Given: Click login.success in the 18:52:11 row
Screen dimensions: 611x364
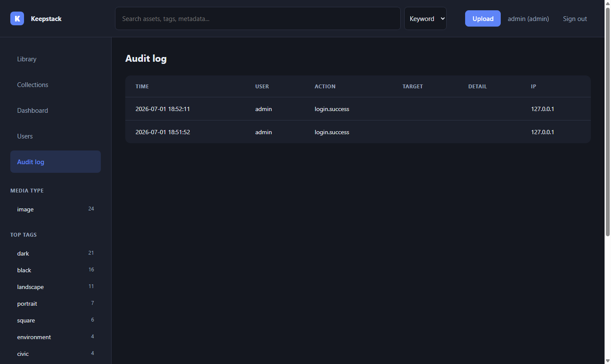Looking at the screenshot, I should point(332,109).
